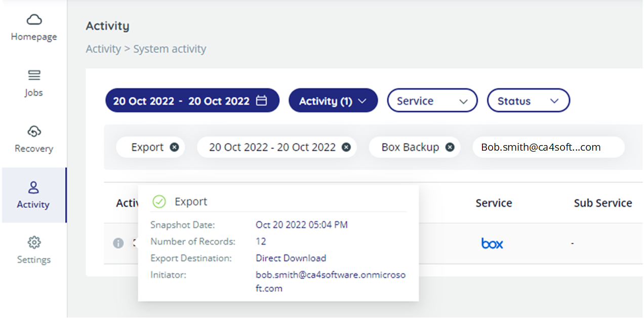The height and width of the screenshot is (318, 644).
Task: Open the Recovery sidebar icon
Action: [x=34, y=131]
